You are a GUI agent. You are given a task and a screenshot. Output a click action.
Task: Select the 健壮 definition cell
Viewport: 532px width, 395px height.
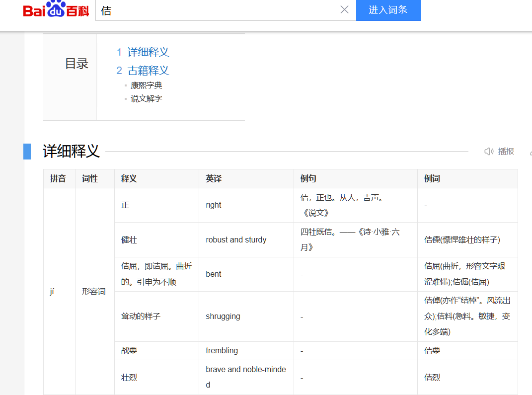click(x=157, y=240)
